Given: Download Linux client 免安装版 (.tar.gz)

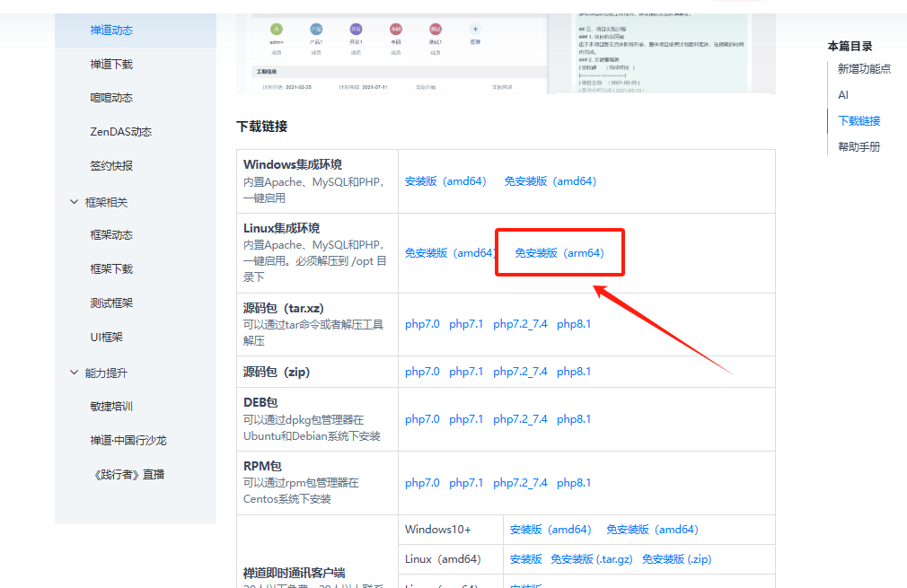Looking at the screenshot, I should 591,559.
